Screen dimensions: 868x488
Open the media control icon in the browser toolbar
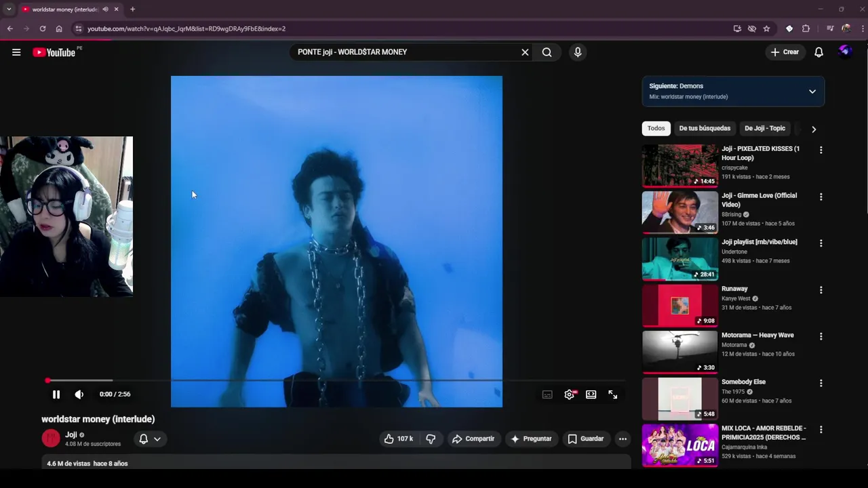[830, 28]
